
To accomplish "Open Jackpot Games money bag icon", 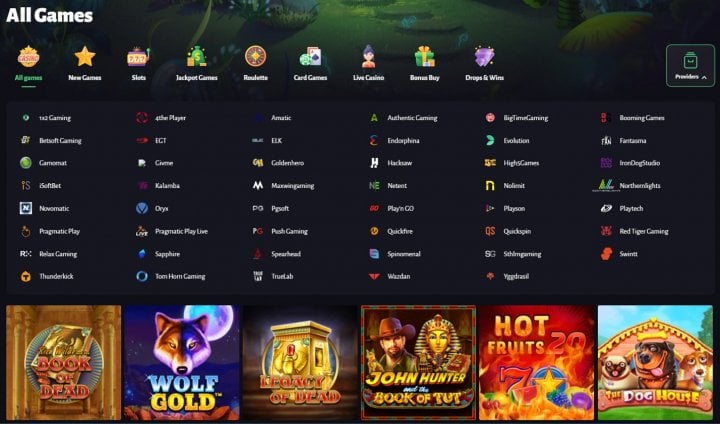I will [x=197, y=57].
